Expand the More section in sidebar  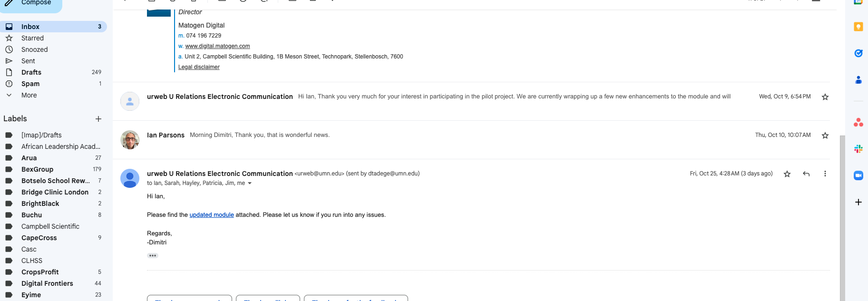click(29, 95)
